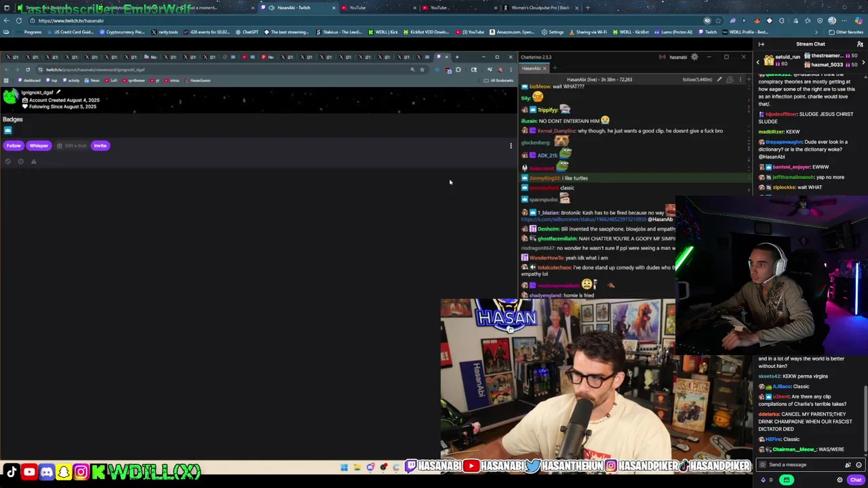Click the dashboard bookmark in the inner browser
The width and height of the screenshot is (868, 488).
(x=30, y=81)
